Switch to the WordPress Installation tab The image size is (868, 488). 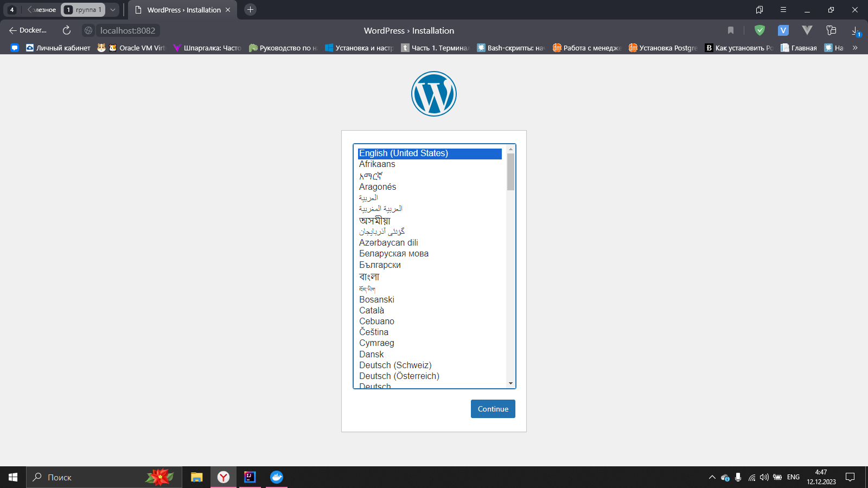(x=183, y=10)
